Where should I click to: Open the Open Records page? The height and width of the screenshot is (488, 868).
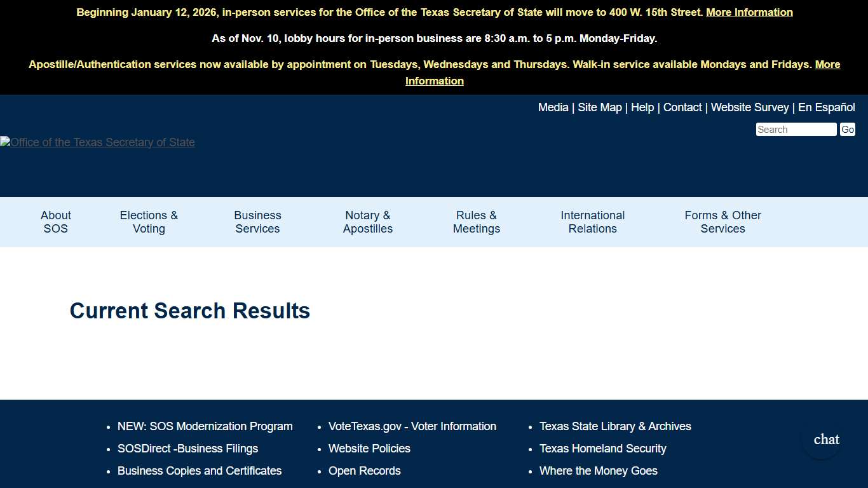click(364, 471)
